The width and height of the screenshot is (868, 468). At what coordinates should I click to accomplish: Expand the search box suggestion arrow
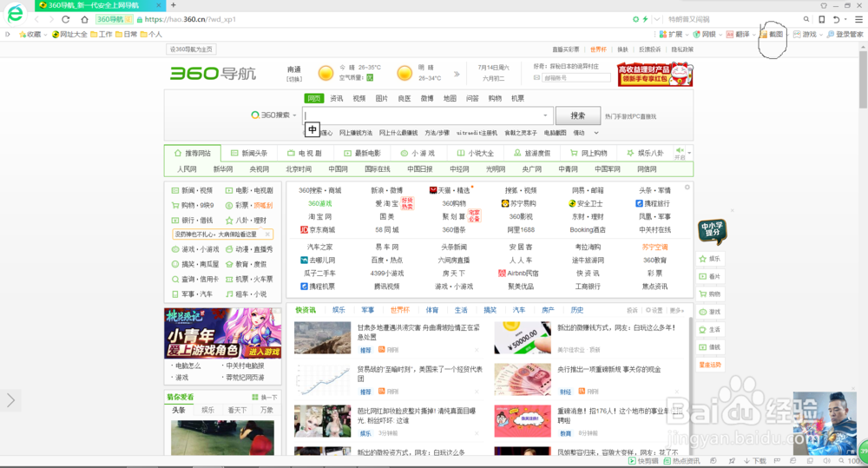click(x=545, y=115)
